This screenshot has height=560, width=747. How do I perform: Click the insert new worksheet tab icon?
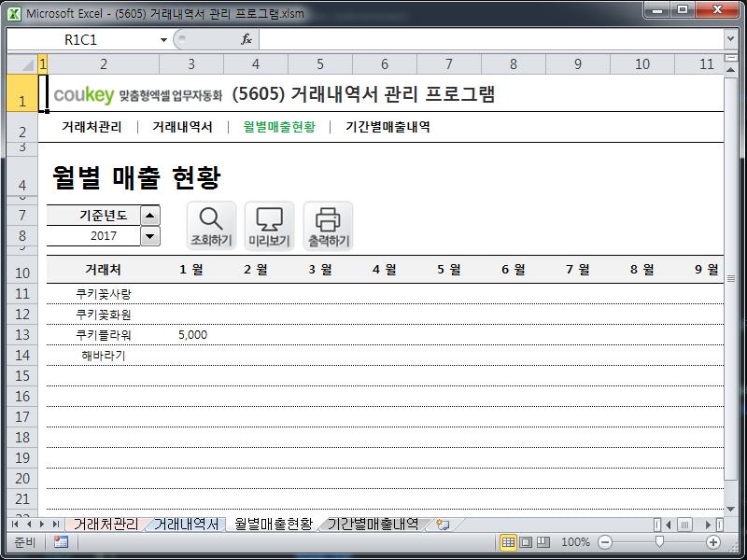pyautogui.click(x=443, y=525)
